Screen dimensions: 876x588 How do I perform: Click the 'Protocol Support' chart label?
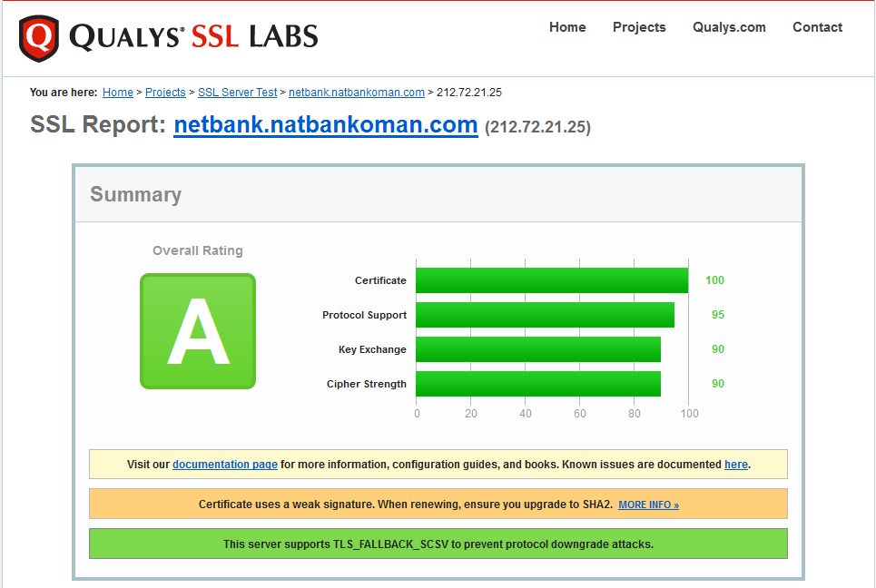[x=364, y=315]
